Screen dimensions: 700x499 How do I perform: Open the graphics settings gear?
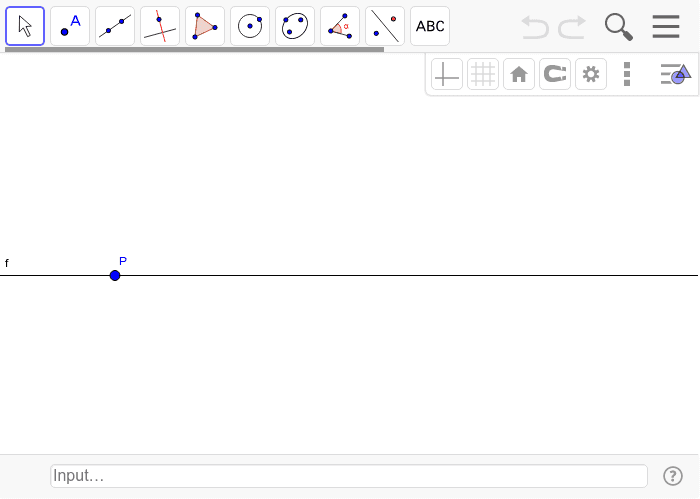pyautogui.click(x=591, y=74)
